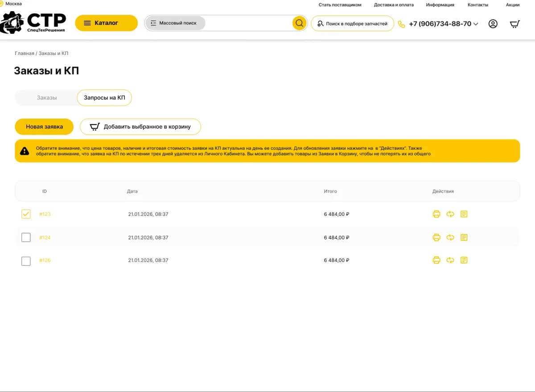Uncheck the checkbox for request #123
This screenshot has height=392, width=535.
pos(26,214)
